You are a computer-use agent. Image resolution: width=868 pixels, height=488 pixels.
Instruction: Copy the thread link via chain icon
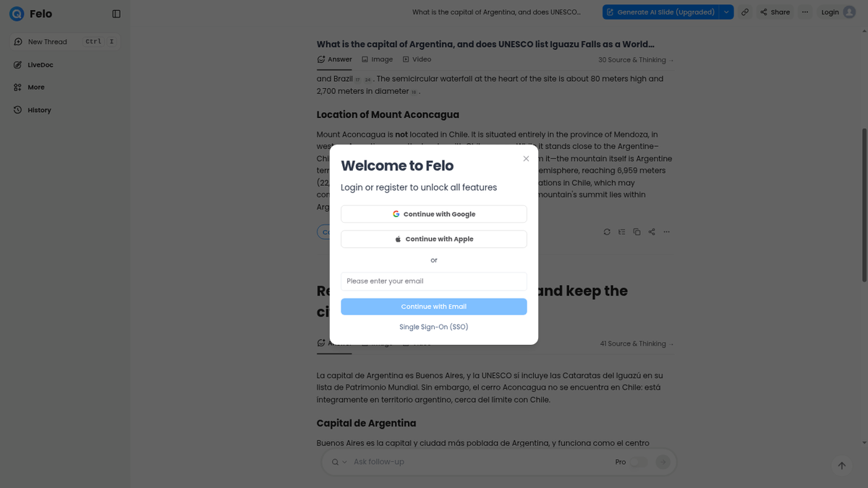[x=745, y=12]
